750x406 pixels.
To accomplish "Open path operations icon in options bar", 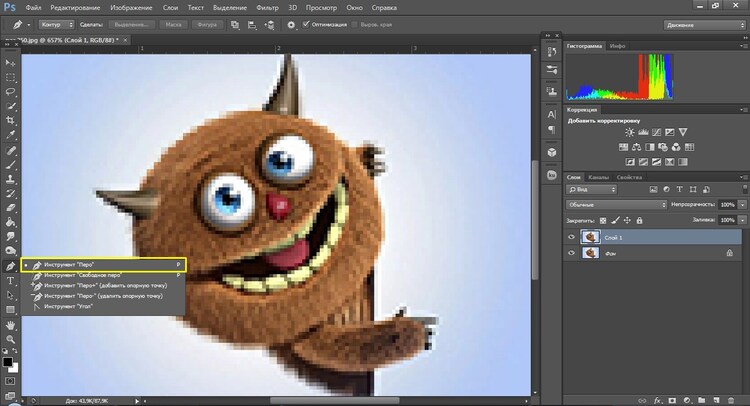I will pyautogui.click(x=235, y=25).
